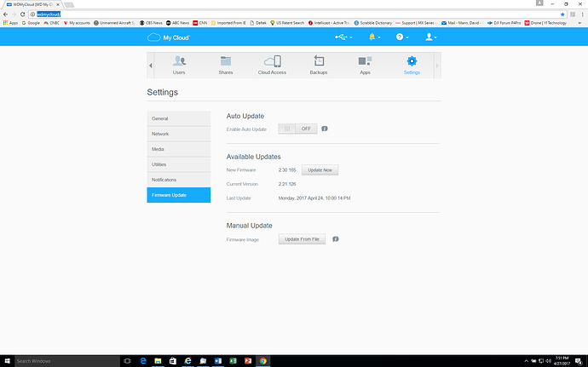Open a new Chrome tab
This screenshot has height=367, width=588.
click(69, 5)
